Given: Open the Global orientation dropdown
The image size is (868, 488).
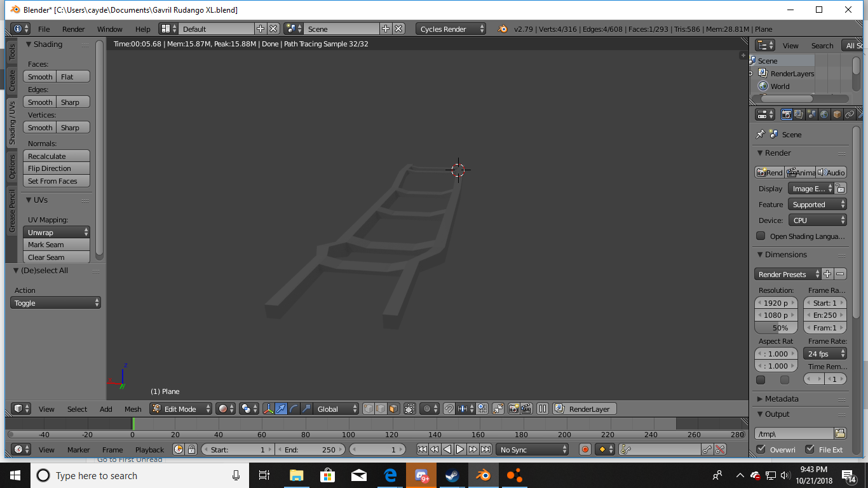Looking at the screenshot, I should [x=337, y=409].
